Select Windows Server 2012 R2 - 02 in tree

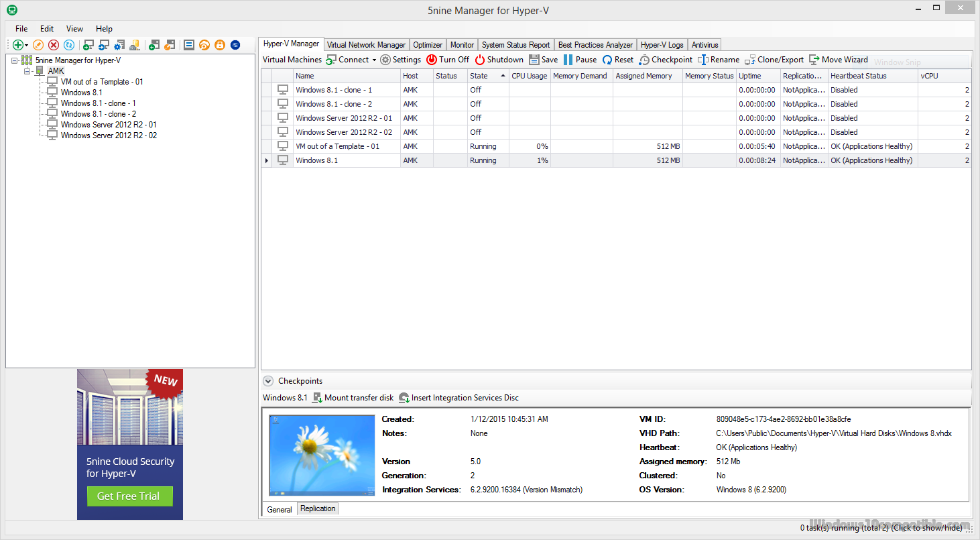109,136
